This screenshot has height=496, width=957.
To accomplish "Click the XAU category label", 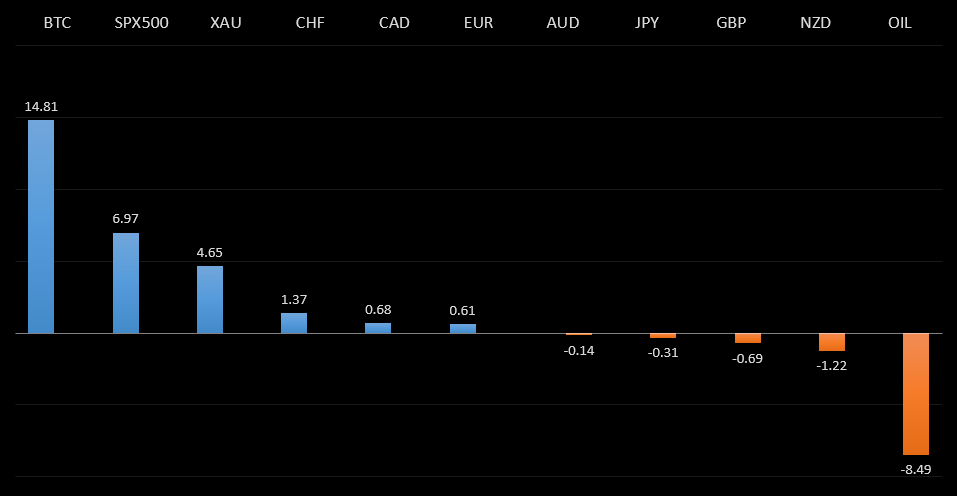I will click(x=226, y=23).
